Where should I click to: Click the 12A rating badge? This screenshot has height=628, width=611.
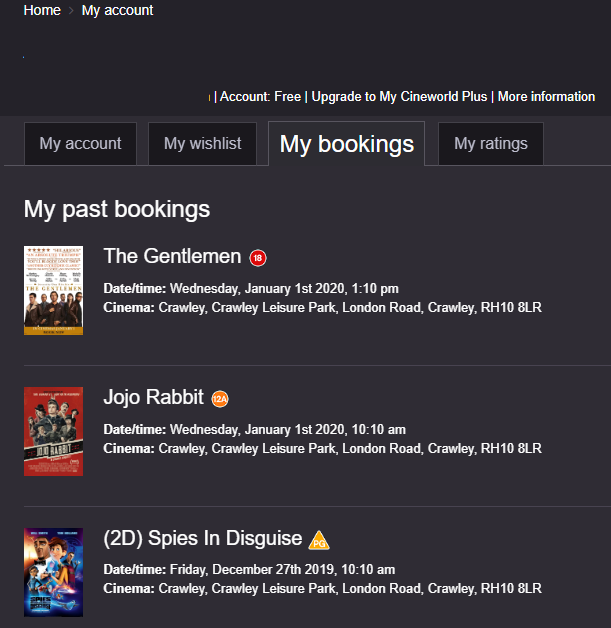[220, 399]
